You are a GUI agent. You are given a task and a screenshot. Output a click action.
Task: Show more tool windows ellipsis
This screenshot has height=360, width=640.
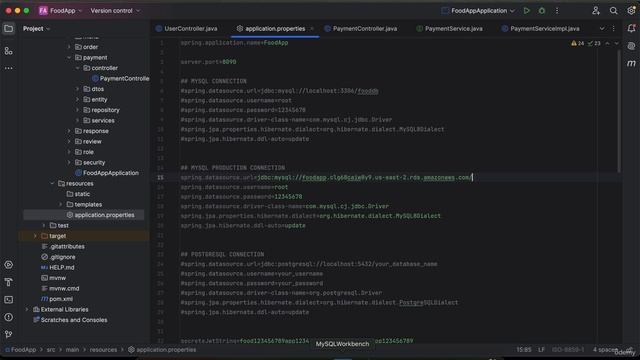click(9, 68)
